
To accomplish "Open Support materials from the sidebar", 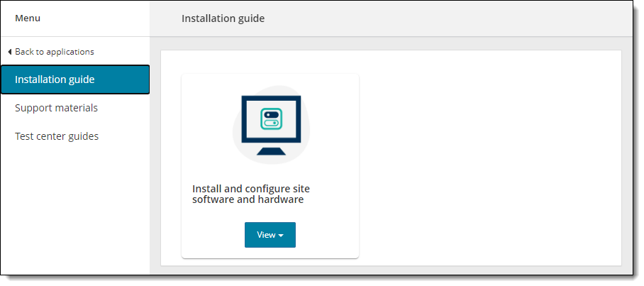I will [x=56, y=108].
